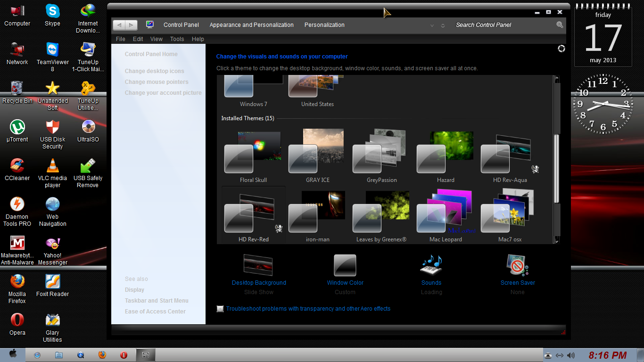This screenshot has width=644, height=362.
Task: Open TuneUp 1-Click Maintenance icon
Action: coord(88,57)
